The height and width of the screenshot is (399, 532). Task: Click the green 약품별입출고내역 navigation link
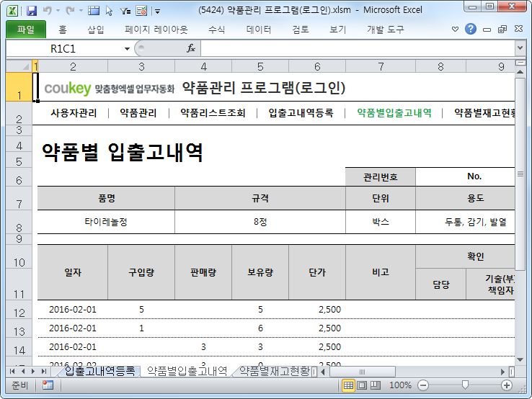coord(394,113)
